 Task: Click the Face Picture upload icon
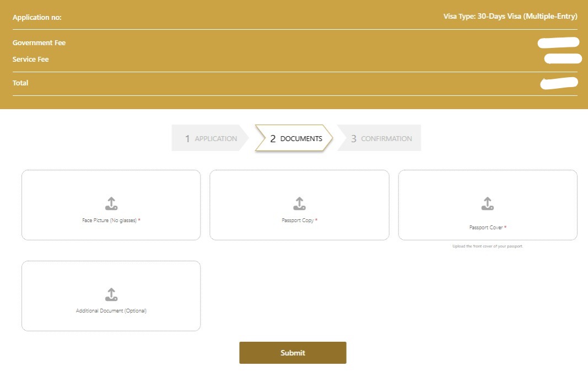coord(111,203)
